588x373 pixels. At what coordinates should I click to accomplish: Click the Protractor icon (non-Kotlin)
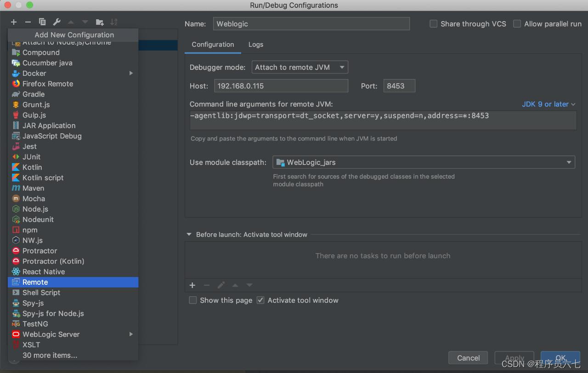tap(16, 251)
